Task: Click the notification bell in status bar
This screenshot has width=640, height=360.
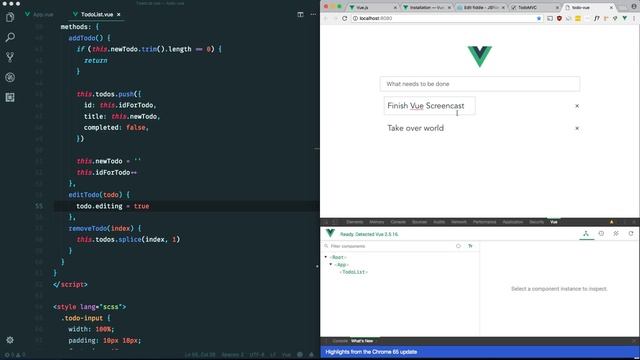Action: (311, 355)
